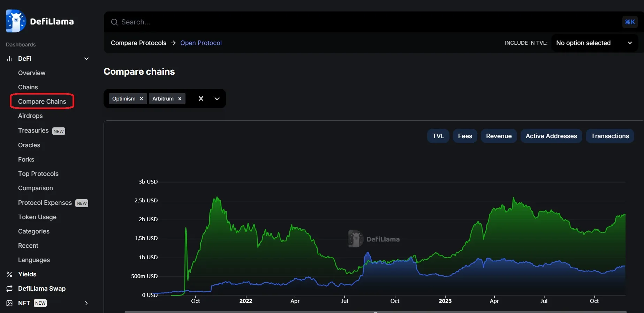Toggle the Transactions chart option
Viewport: 644px width, 313px height.
[610, 136]
